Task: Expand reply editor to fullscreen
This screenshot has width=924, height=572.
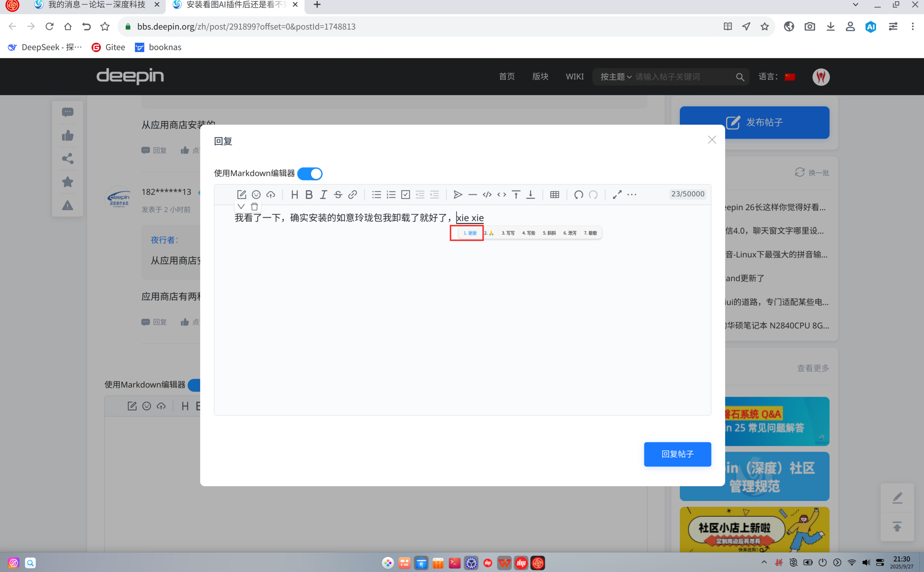Action: [617, 195]
